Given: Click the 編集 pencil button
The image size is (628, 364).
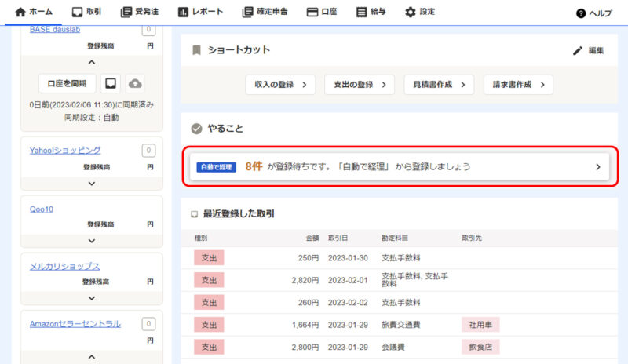Looking at the screenshot, I should tap(588, 50).
